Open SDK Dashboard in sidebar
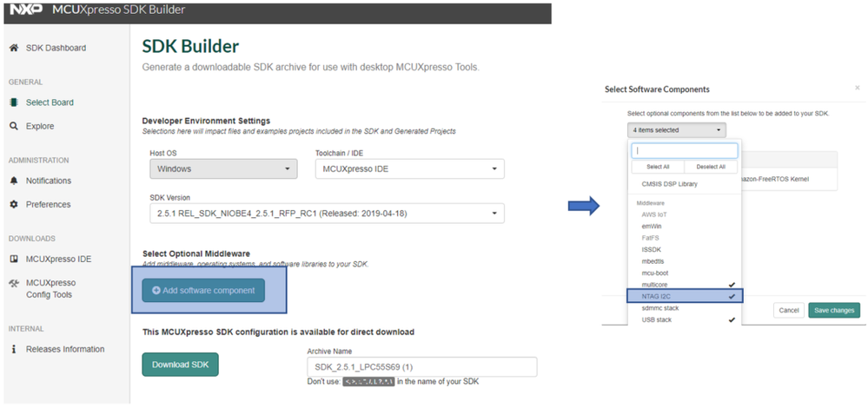Screen dimensions: 868x408 pyautogui.click(x=56, y=48)
